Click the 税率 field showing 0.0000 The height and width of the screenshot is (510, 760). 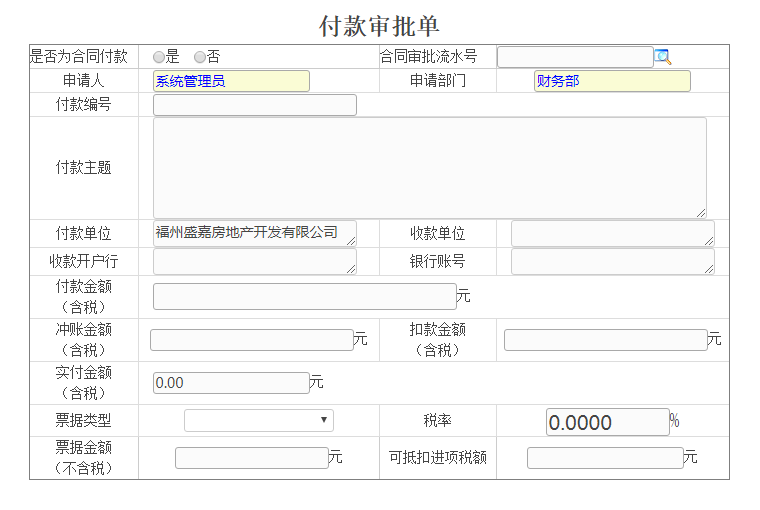click(607, 422)
